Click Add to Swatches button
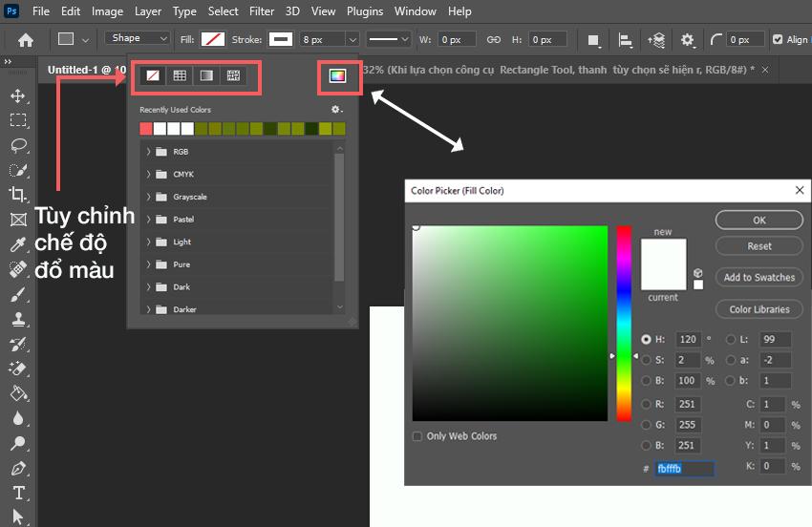The width and height of the screenshot is (812, 527). click(759, 278)
